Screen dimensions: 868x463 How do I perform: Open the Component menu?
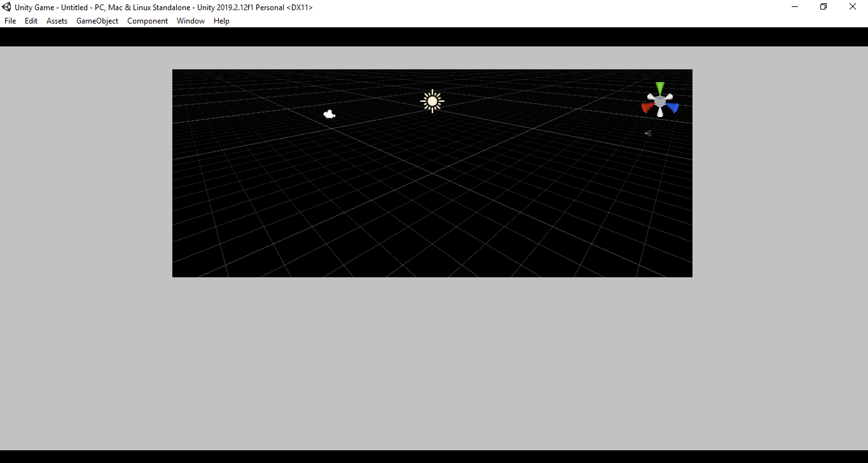coord(148,21)
